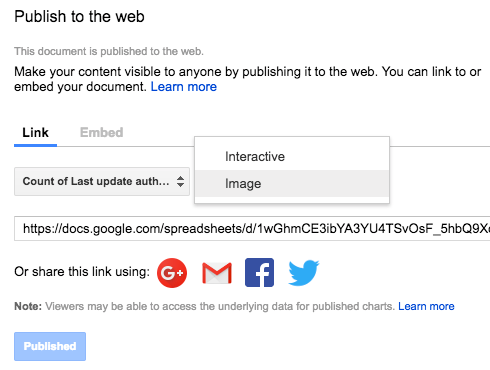Click the bold Note: label
Viewport: 490px width, 370px height.
pyautogui.click(x=28, y=306)
